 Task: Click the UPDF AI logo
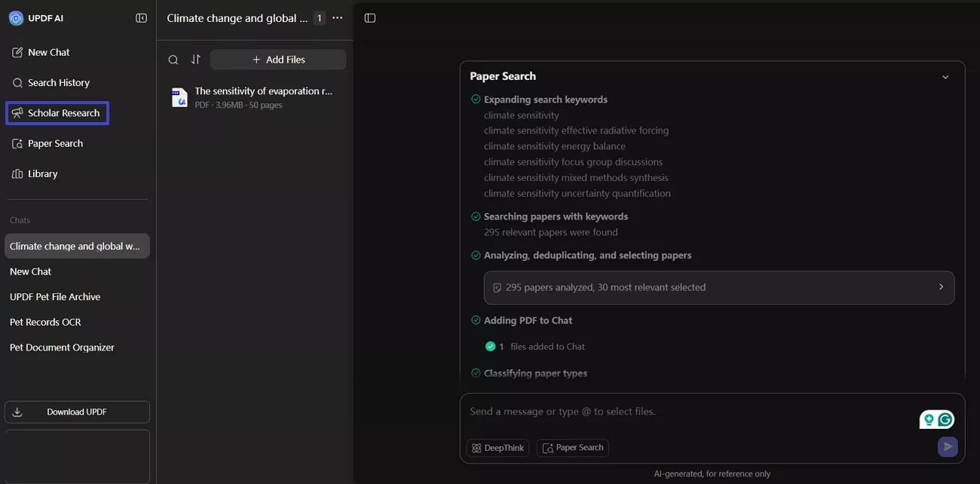16,18
